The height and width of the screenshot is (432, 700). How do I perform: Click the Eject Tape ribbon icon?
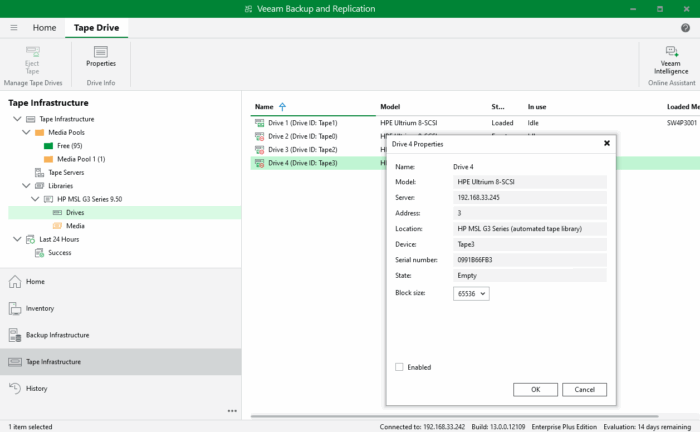click(32, 52)
